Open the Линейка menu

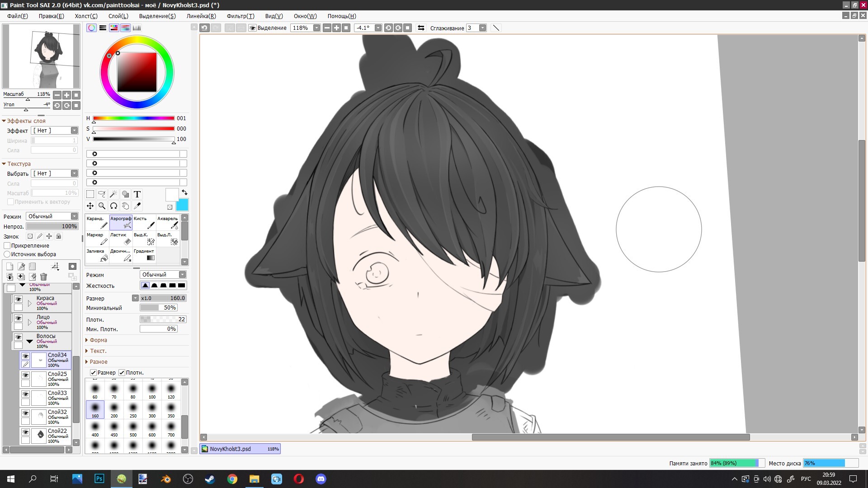(201, 16)
